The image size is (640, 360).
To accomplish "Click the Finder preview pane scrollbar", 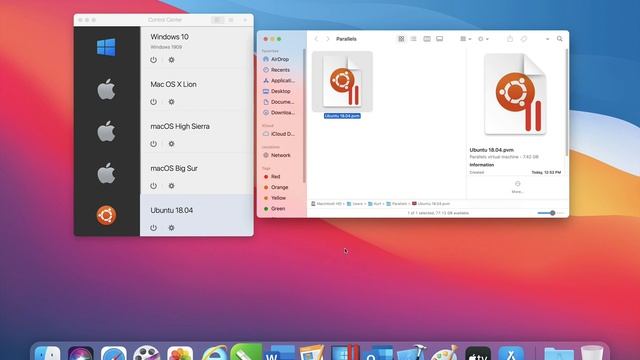I will click(567, 102).
